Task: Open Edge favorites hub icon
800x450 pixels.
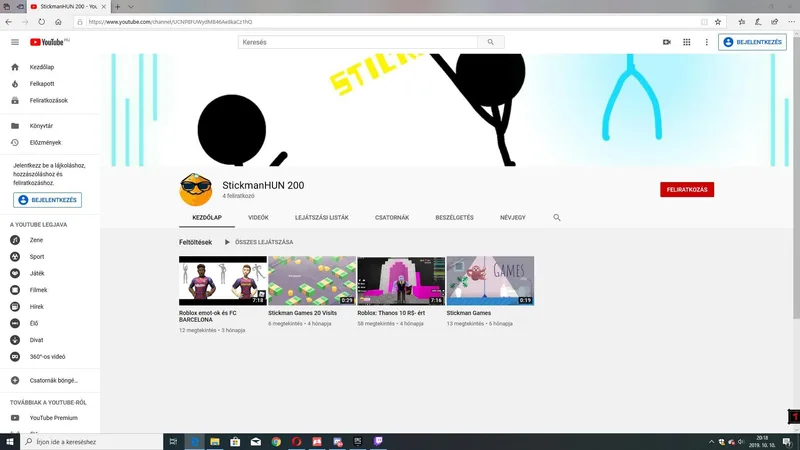Action: (741, 22)
